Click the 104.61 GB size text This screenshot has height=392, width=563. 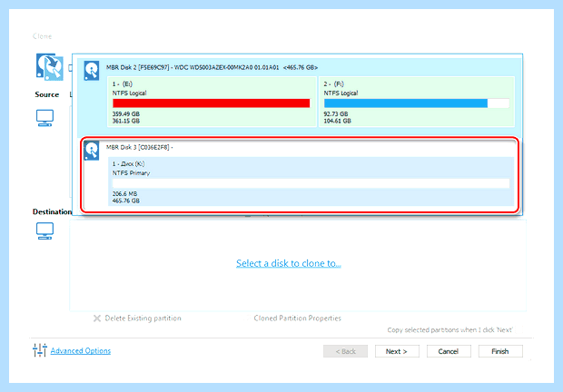pyautogui.click(x=338, y=121)
